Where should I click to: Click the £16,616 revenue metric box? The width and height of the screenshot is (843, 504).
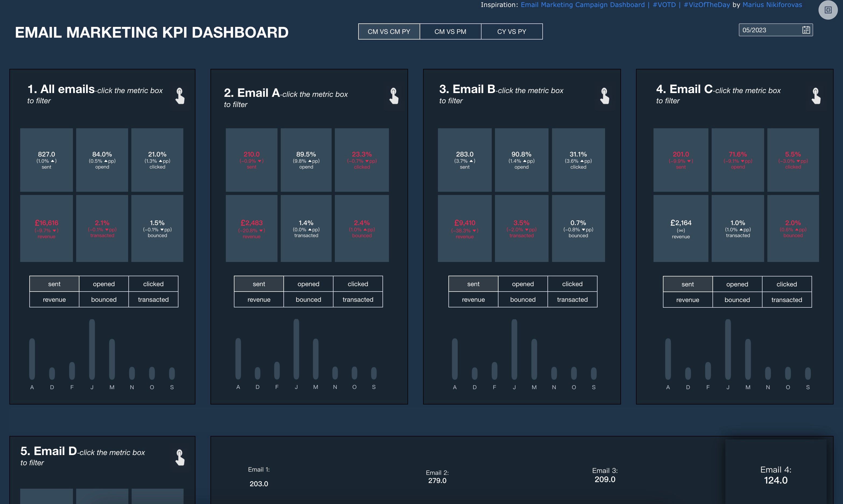[x=47, y=228]
